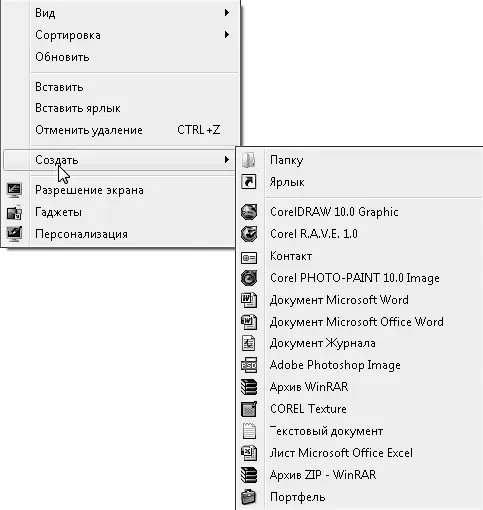Open the Создать submenu arrow

click(227, 160)
